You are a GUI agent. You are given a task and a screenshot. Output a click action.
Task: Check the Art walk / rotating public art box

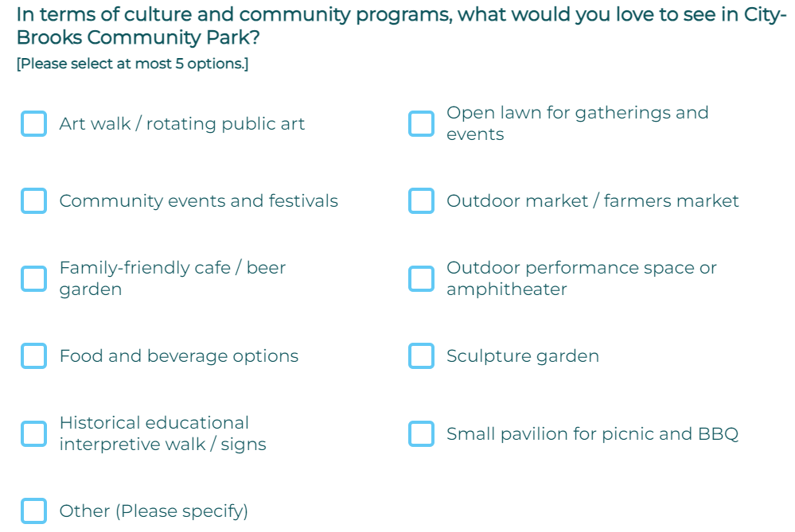point(33,124)
